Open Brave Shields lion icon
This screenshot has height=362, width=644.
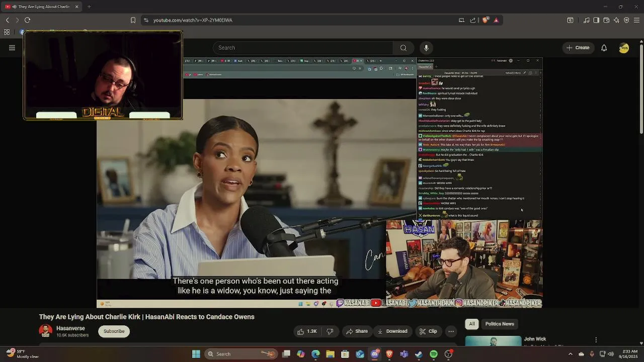click(x=485, y=20)
